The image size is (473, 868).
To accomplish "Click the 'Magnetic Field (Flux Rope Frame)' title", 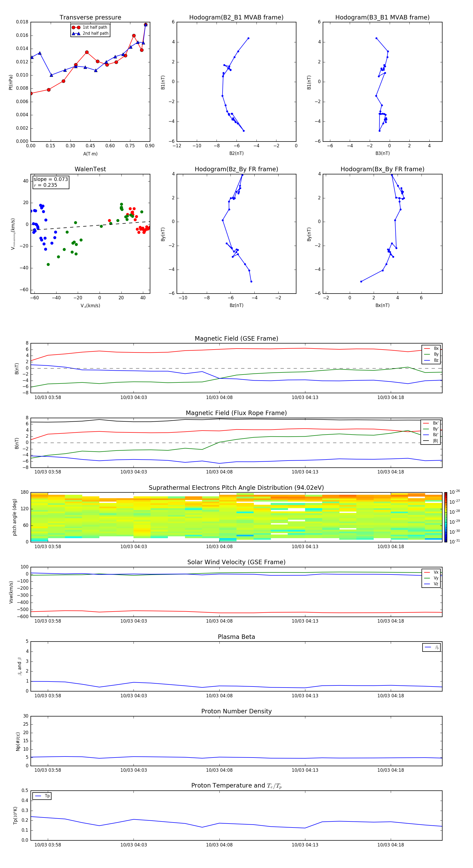I will pos(236,413).
